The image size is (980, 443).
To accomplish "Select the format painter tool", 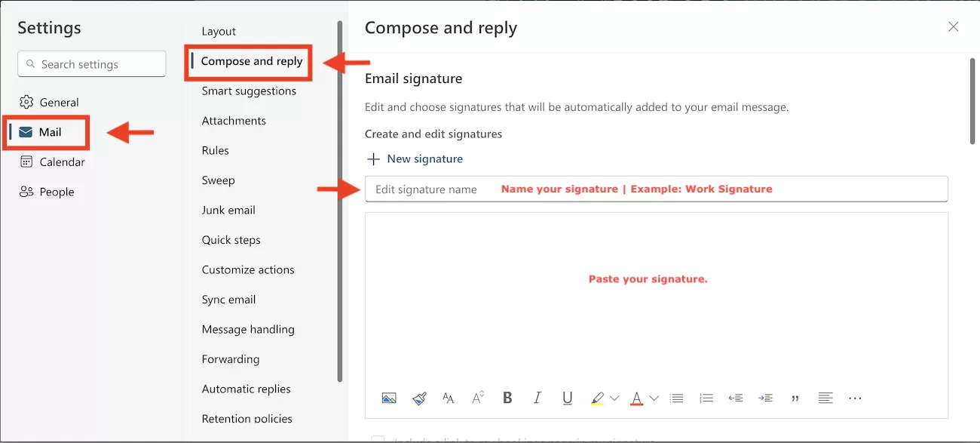I will (x=419, y=398).
